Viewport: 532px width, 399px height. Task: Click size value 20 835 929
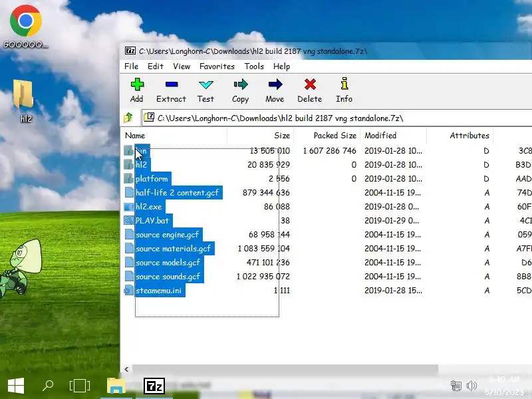[269, 164]
